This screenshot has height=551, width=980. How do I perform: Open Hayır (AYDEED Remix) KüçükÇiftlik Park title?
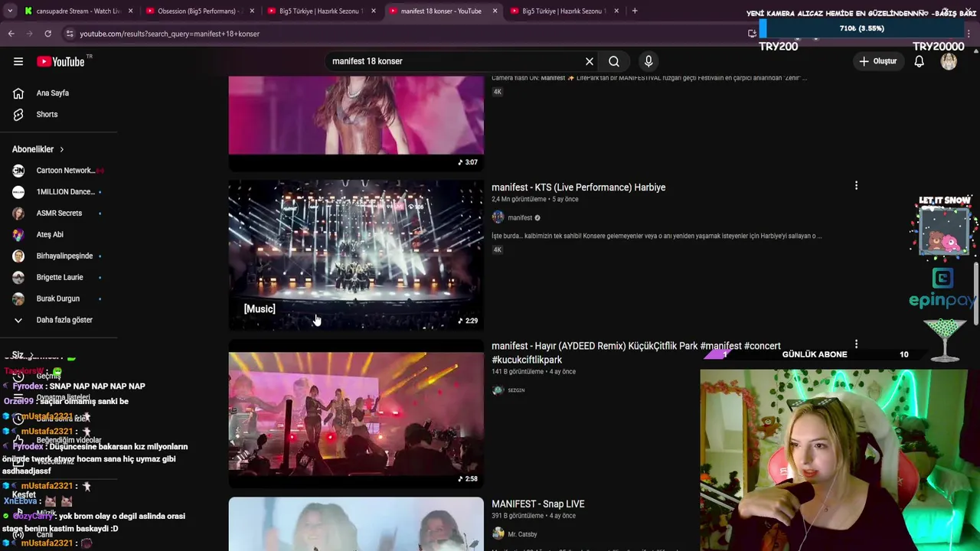(x=635, y=353)
